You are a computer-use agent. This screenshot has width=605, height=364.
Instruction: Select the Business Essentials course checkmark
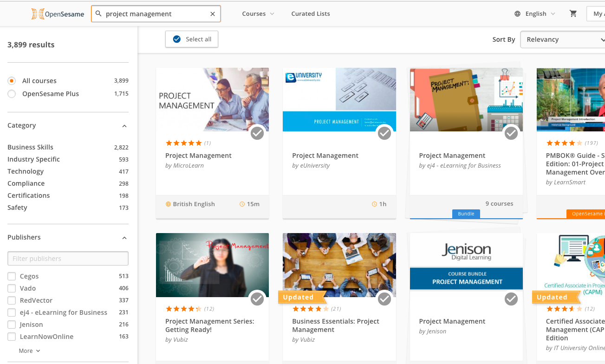pos(384,299)
